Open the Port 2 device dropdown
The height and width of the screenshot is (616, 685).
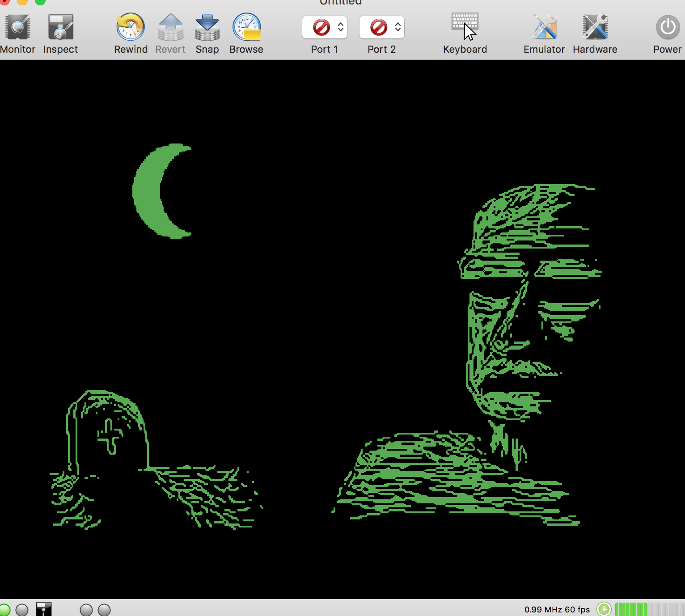[x=382, y=27]
